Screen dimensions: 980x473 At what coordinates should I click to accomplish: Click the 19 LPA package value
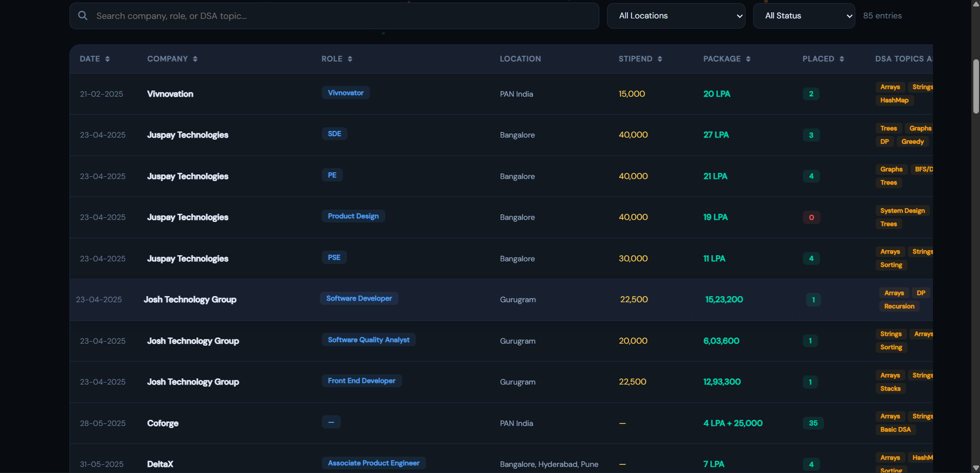coord(715,217)
